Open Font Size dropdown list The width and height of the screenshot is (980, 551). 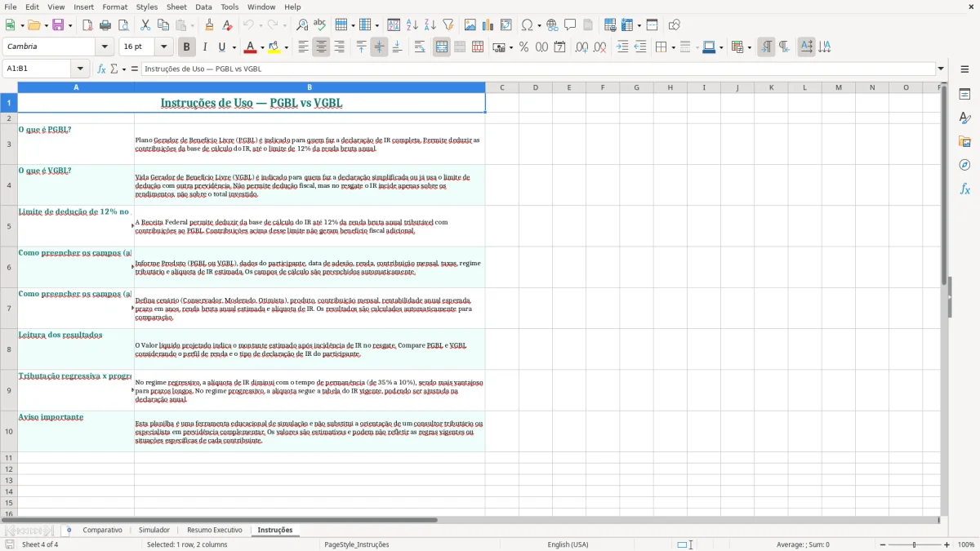pos(164,47)
